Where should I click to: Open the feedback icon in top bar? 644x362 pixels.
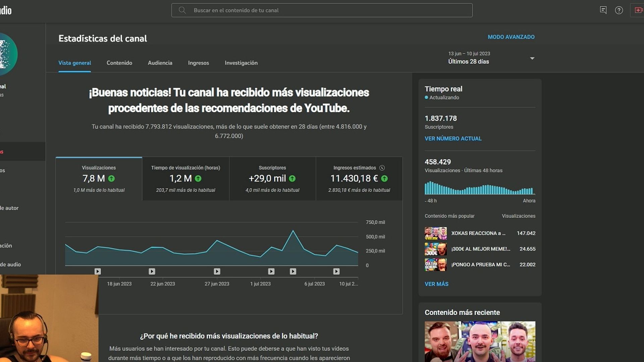603,10
